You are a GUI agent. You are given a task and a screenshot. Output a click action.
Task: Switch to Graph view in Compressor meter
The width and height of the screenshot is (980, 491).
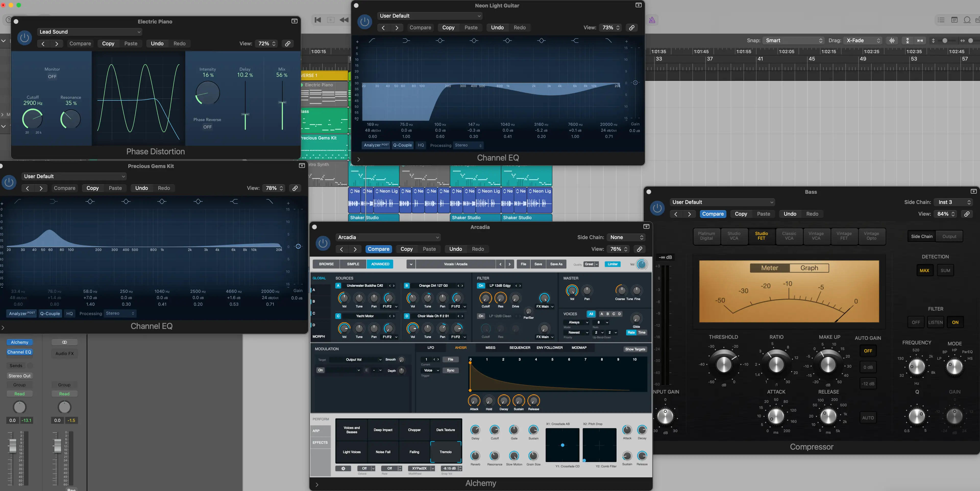click(x=809, y=268)
